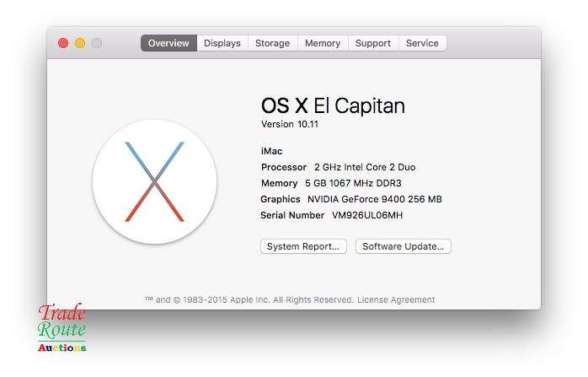Go to the Support tab
Image resolution: width=588 pixels, height=377 pixels.
click(373, 43)
